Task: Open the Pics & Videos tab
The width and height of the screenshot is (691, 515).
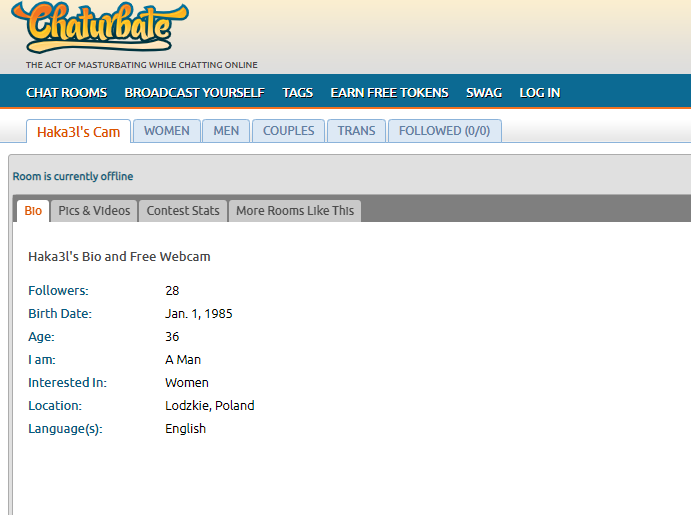Action: pos(94,211)
